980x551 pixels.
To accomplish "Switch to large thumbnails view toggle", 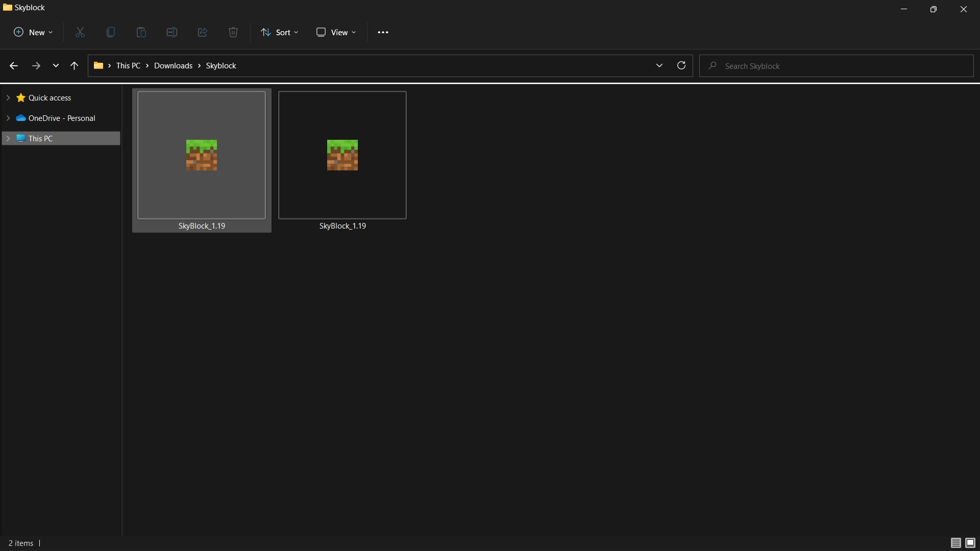I will 970,543.
